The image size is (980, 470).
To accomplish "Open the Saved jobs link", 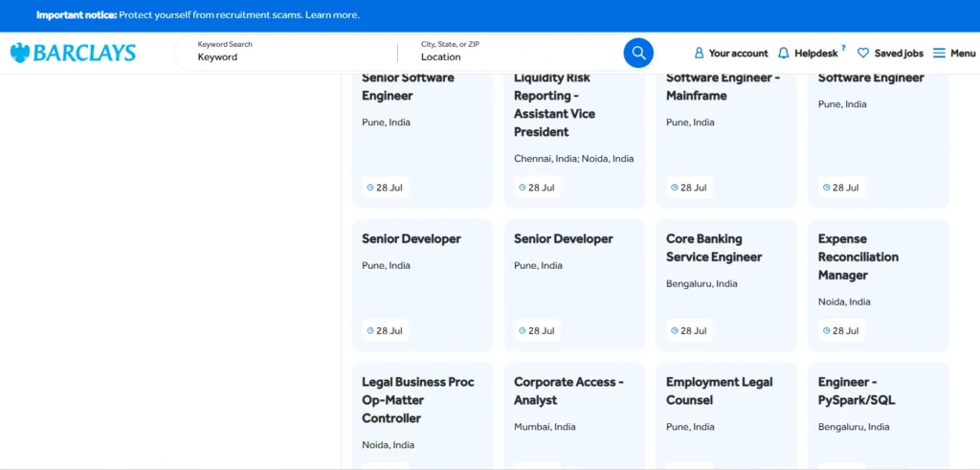I will tap(899, 53).
